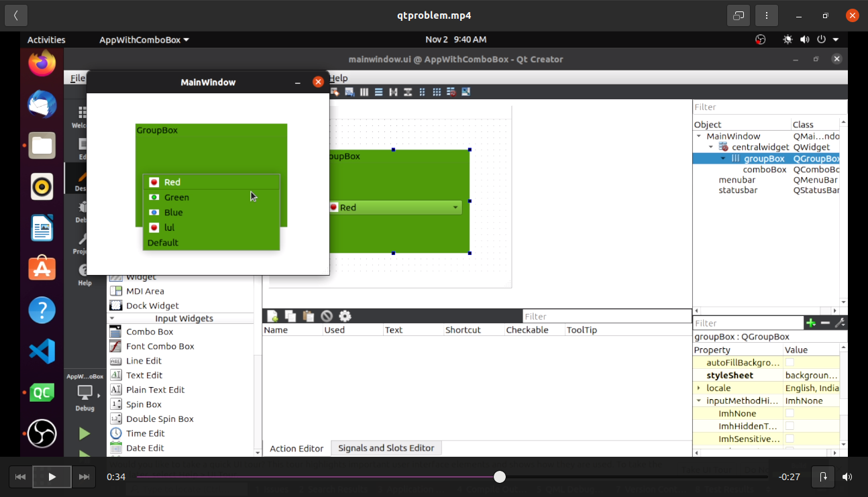Collapse the MainWindow tree node
This screenshot has width=868, height=497.
pos(700,136)
